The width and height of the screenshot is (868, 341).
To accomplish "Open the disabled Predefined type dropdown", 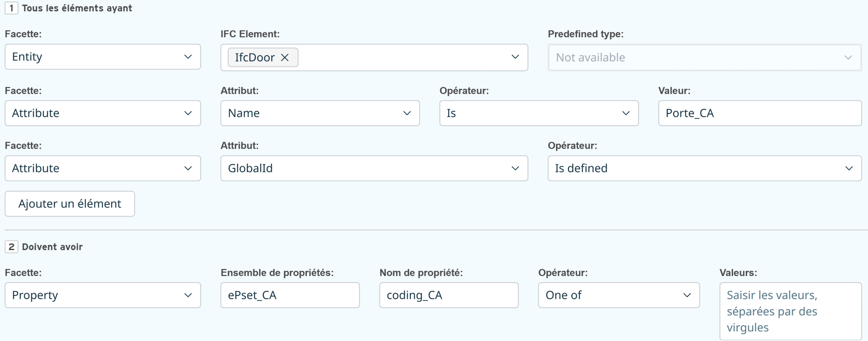I will coord(704,58).
